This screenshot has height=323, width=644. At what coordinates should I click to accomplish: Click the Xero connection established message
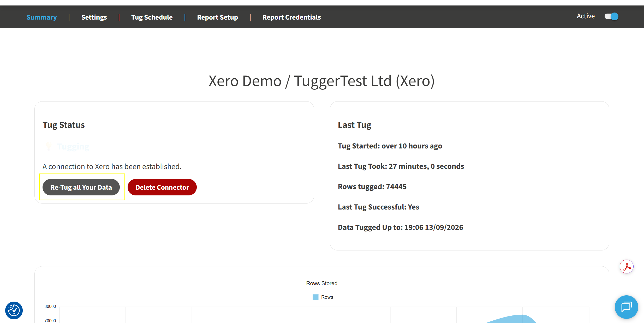112,166
